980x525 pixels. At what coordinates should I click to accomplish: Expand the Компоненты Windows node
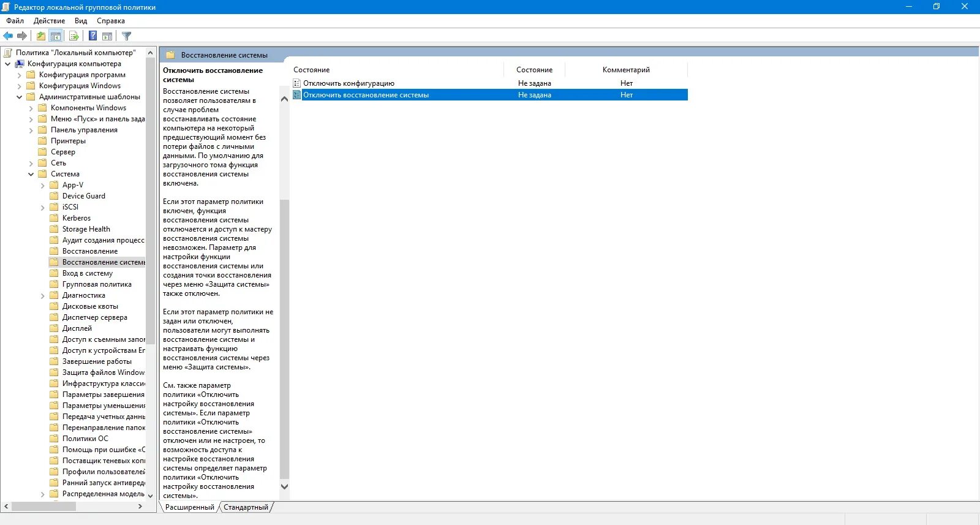pyautogui.click(x=31, y=108)
